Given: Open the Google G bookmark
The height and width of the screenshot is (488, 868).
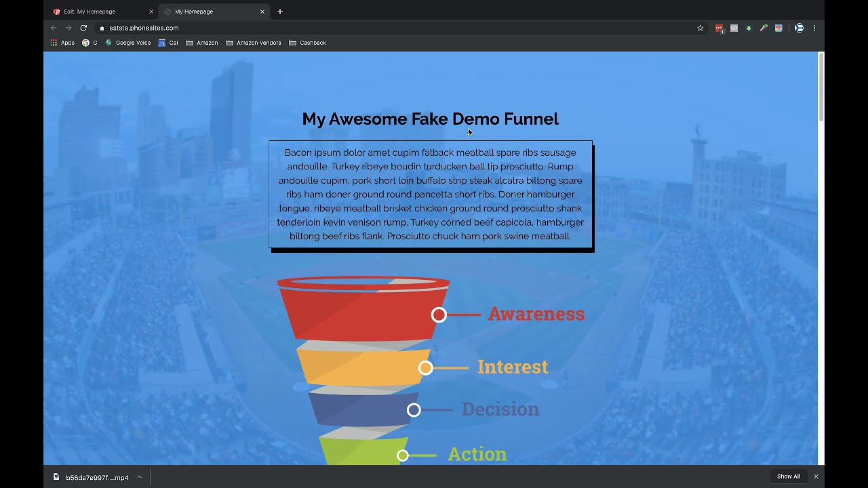Looking at the screenshot, I should (x=90, y=43).
